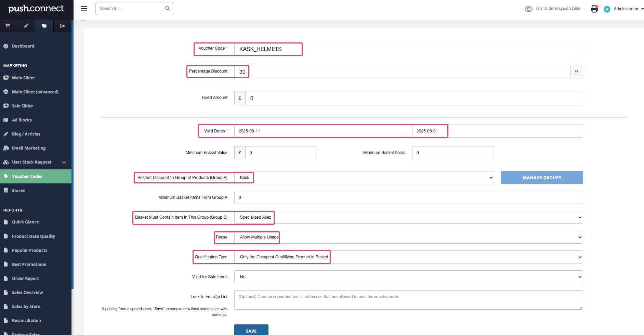Go to Email Marketing in sidebar
Viewport: 644px width, 335px height.
click(x=29, y=148)
